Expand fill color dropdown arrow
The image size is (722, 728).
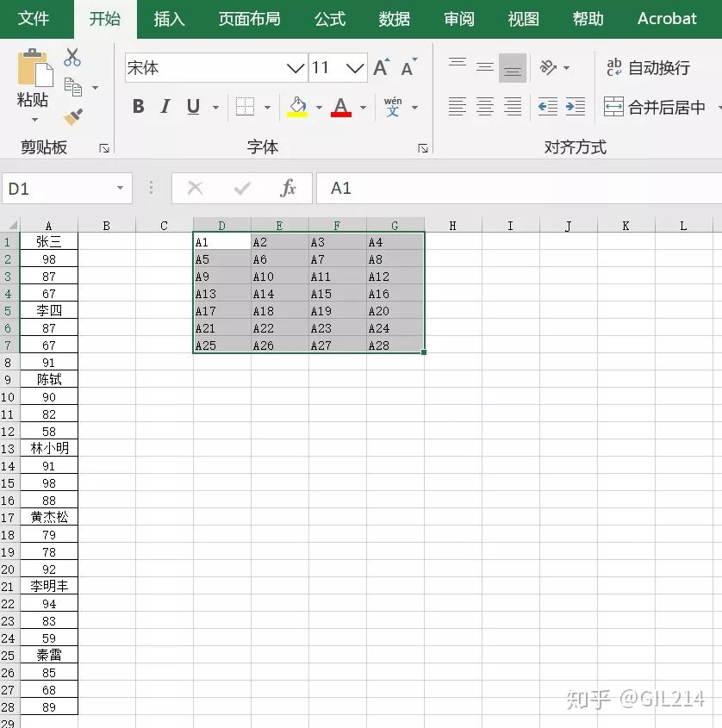pos(319,107)
